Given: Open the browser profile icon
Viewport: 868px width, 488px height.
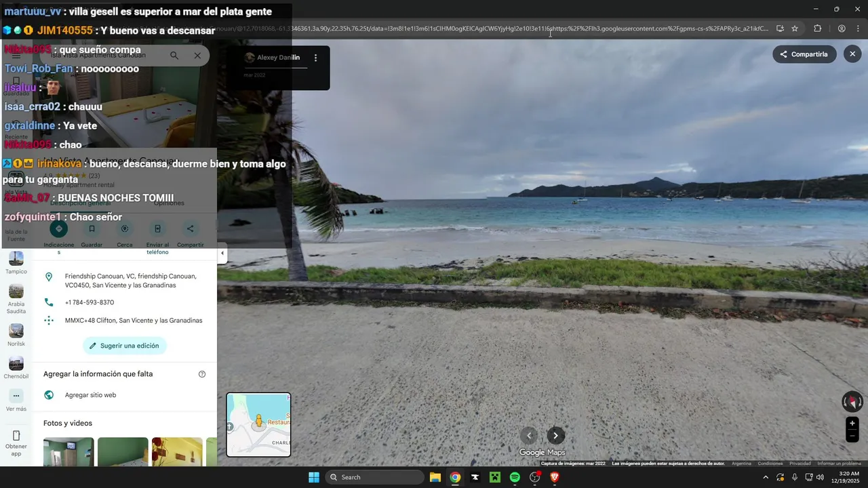Looking at the screenshot, I should point(842,28).
